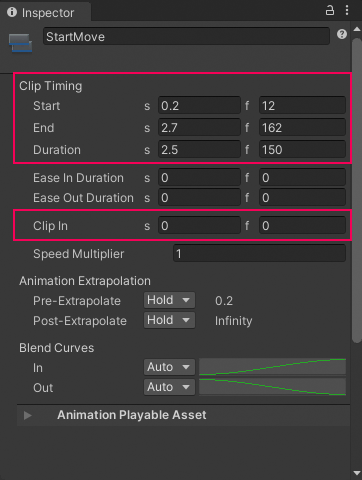
Task: Click the Inspector info icon
Action: [x=12, y=12]
